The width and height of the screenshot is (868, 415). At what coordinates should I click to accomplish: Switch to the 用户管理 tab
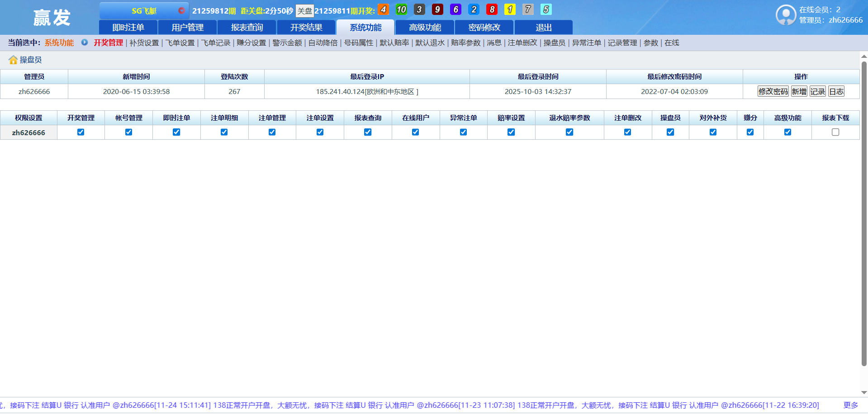click(187, 28)
